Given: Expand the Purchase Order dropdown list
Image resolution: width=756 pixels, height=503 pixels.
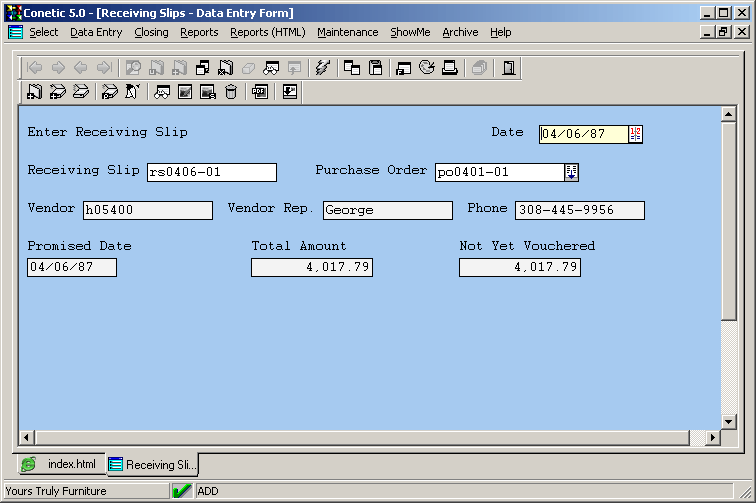Looking at the screenshot, I should coord(571,172).
